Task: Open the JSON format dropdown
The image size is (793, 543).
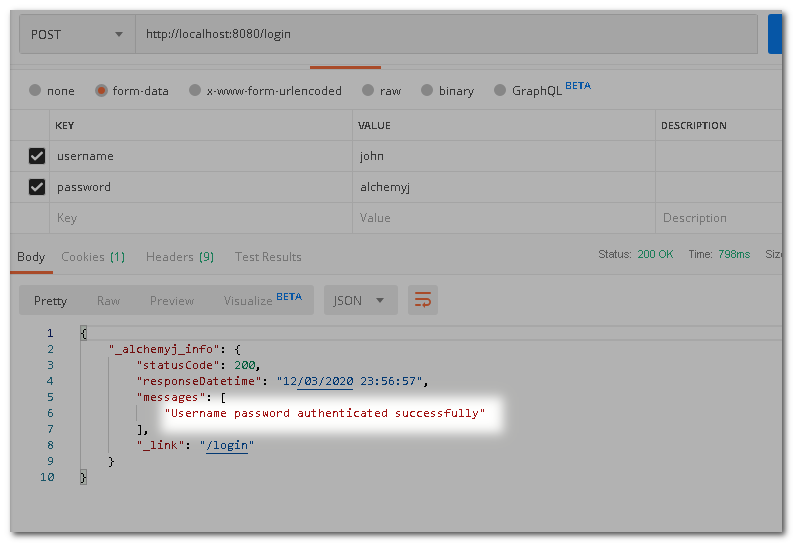Action: click(361, 300)
